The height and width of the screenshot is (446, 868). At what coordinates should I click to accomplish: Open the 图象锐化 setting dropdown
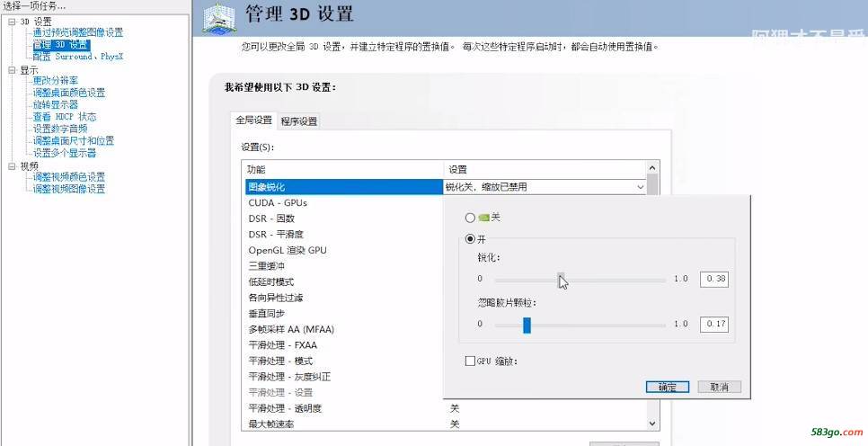(641, 187)
